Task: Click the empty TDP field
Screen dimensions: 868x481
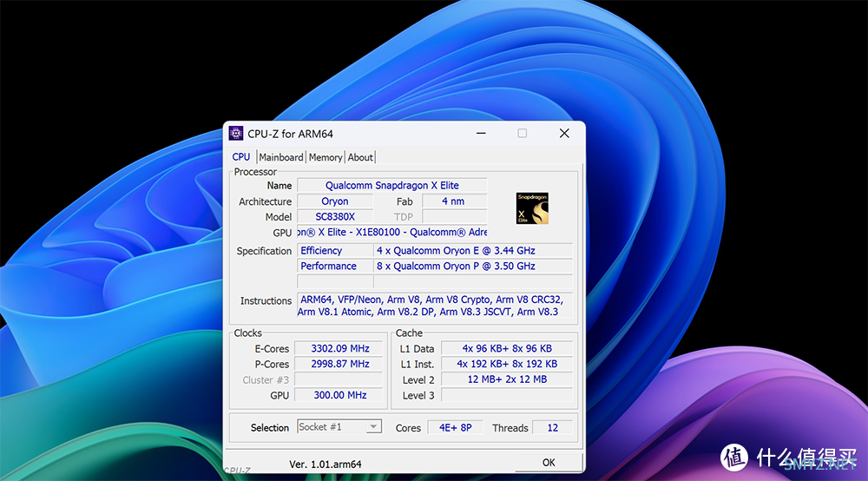Action: pyautogui.click(x=454, y=216)
